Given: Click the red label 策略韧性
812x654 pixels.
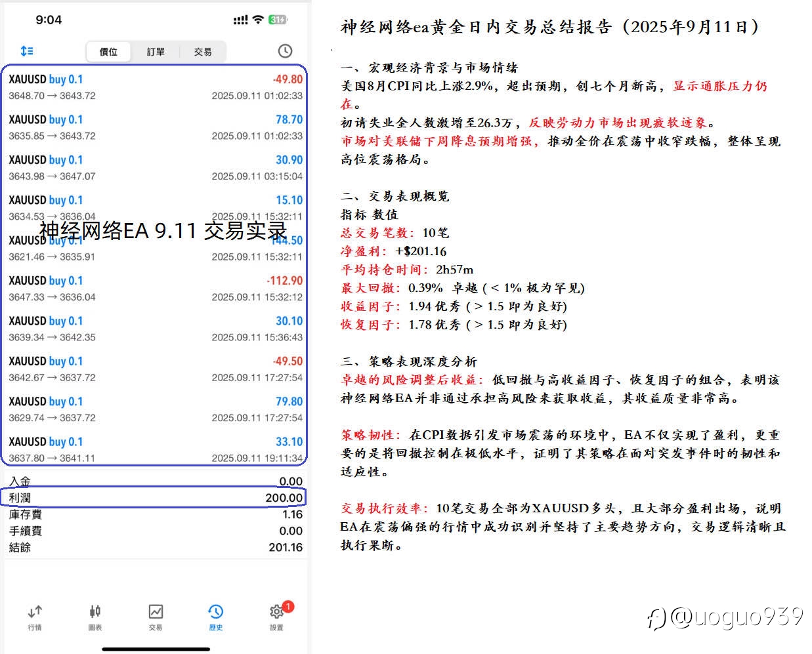Looking at the screenshot, I should coord(372,435).
